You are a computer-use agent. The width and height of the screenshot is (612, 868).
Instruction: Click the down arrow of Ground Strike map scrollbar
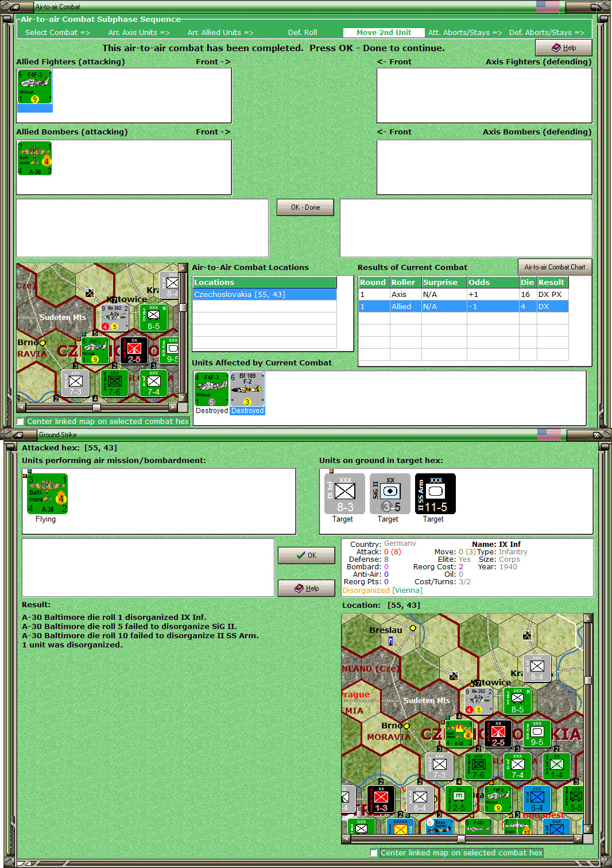(x=588, y=830)
